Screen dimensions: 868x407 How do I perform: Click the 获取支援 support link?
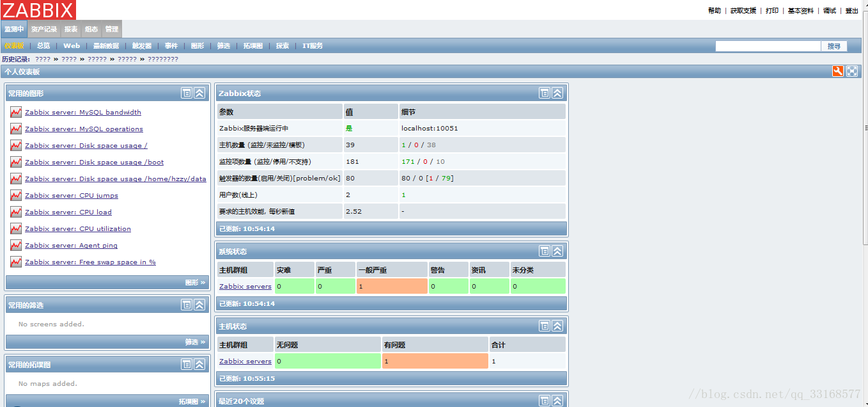pyautogui.click(x=743, y=10)
